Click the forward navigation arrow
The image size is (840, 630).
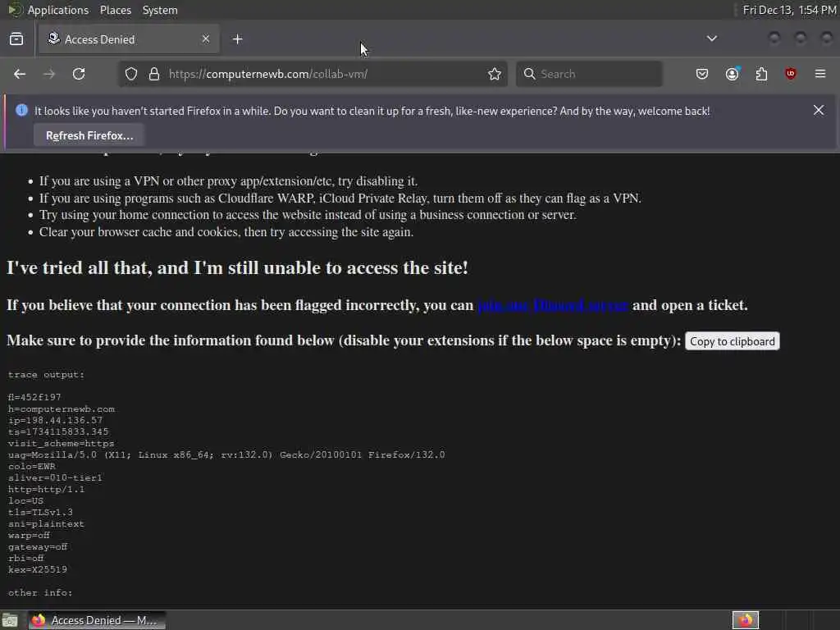49,74
